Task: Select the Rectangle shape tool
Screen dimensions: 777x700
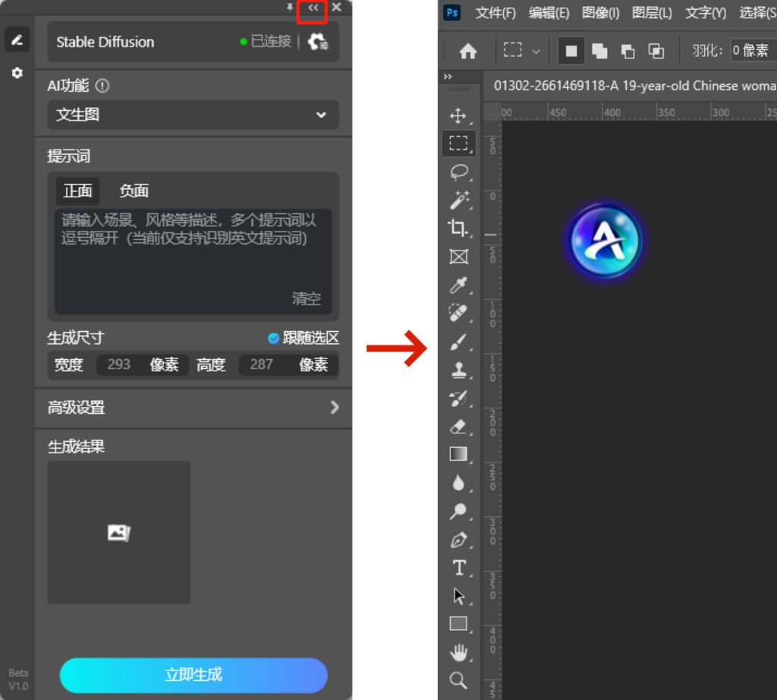Action: tap(458, 623)
